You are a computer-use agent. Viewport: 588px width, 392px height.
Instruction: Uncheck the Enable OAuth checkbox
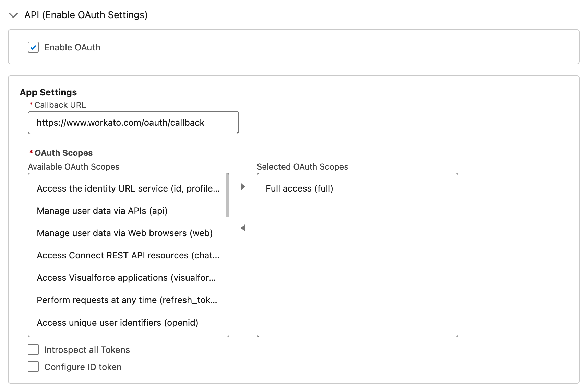click(x=33, y=47)
